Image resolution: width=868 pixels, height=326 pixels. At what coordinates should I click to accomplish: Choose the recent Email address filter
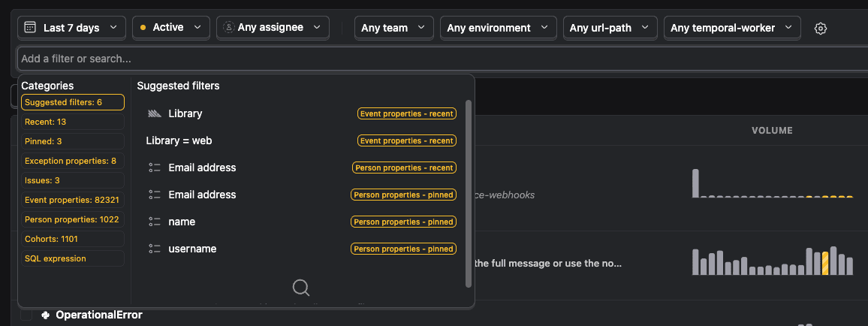[301, 168]
